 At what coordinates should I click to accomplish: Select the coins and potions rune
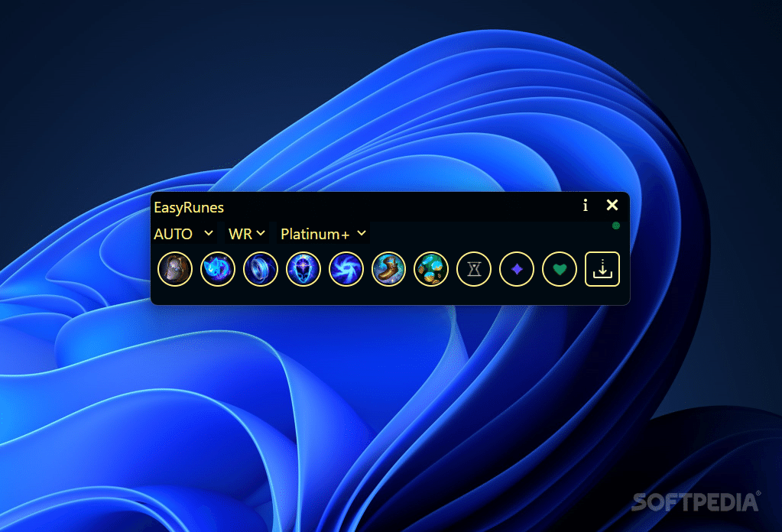point(431,269)
